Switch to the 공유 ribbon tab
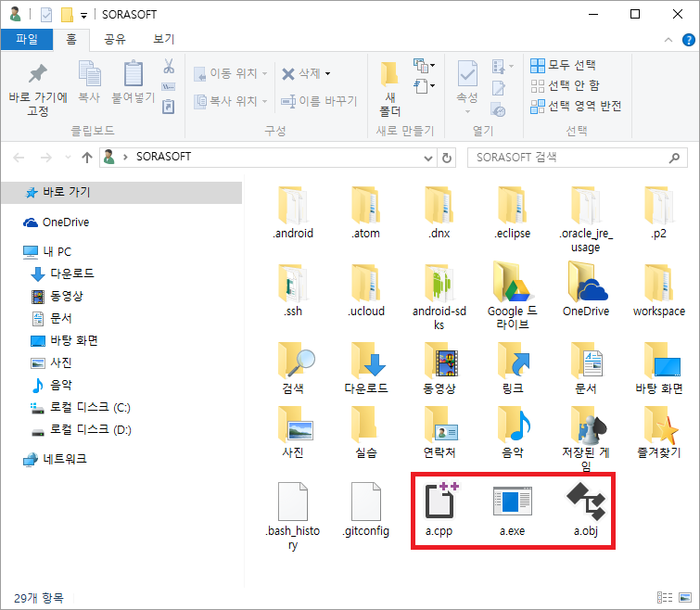This screenshot has height=610, width=700. point(115,39)
